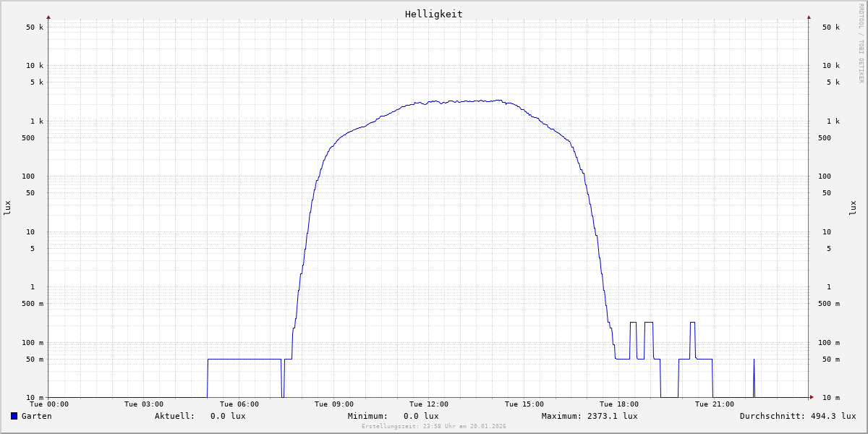The width and height of the screenshot is (868, 434).
Task: Open the RRDTOOL / TOBI OETIKER watermark
Action: click(x=861, y=43)
